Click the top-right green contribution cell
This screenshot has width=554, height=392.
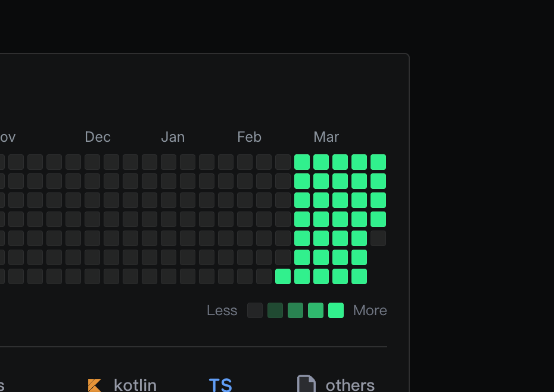378,162
